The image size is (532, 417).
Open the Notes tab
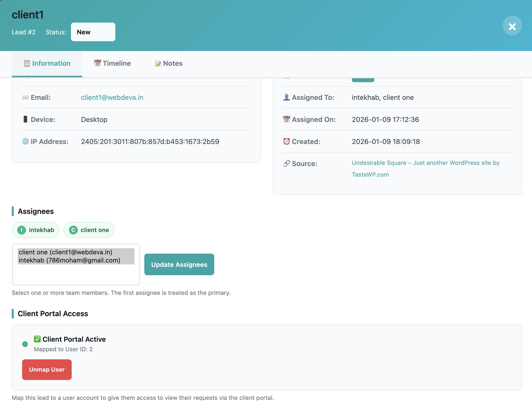coord(169,64)
